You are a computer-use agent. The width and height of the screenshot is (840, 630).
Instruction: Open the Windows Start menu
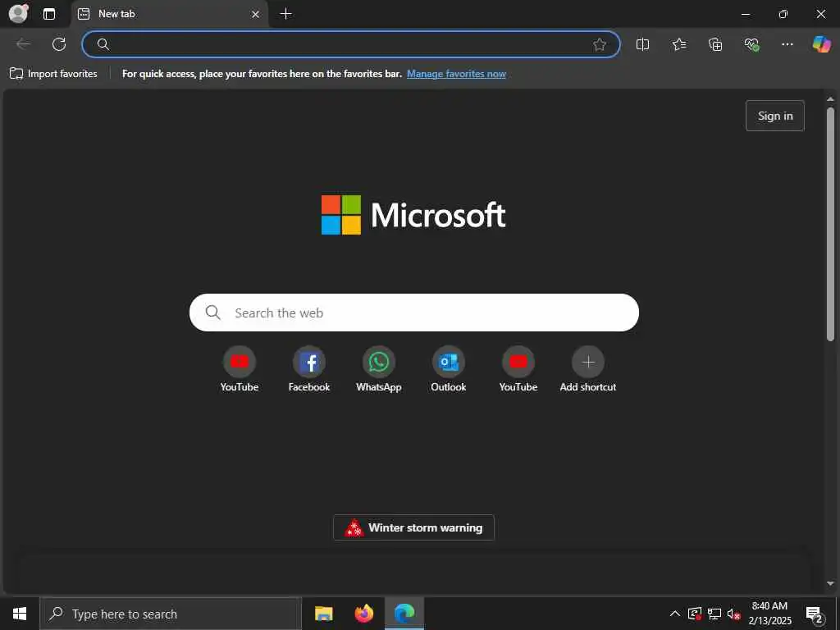tap(20, 614)
